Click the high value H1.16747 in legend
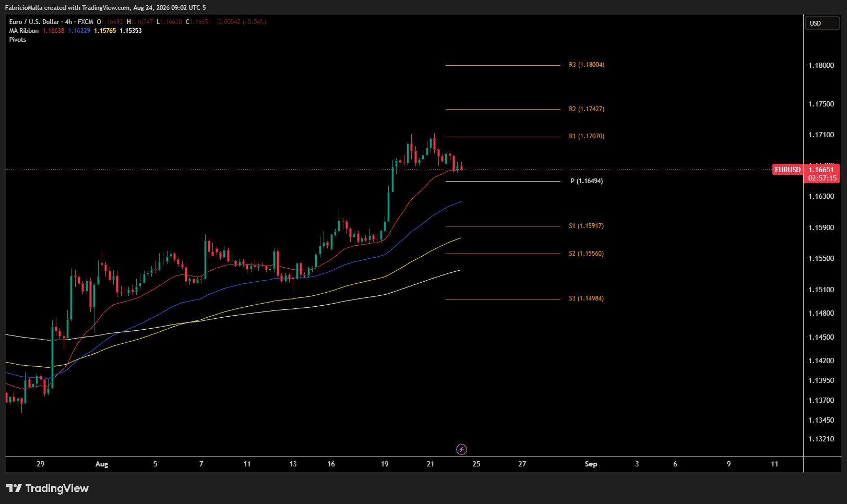 [140, 22]
